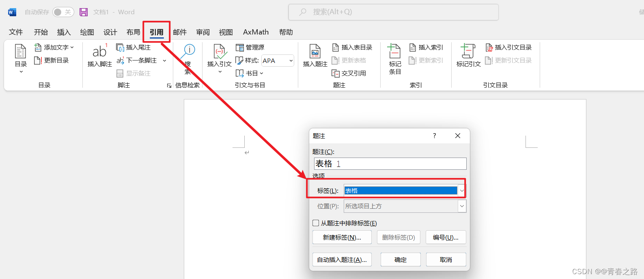The width and height of the screenshot is (644, 279).
Task: Click 更新索引 button
Action: click(426, 61)
